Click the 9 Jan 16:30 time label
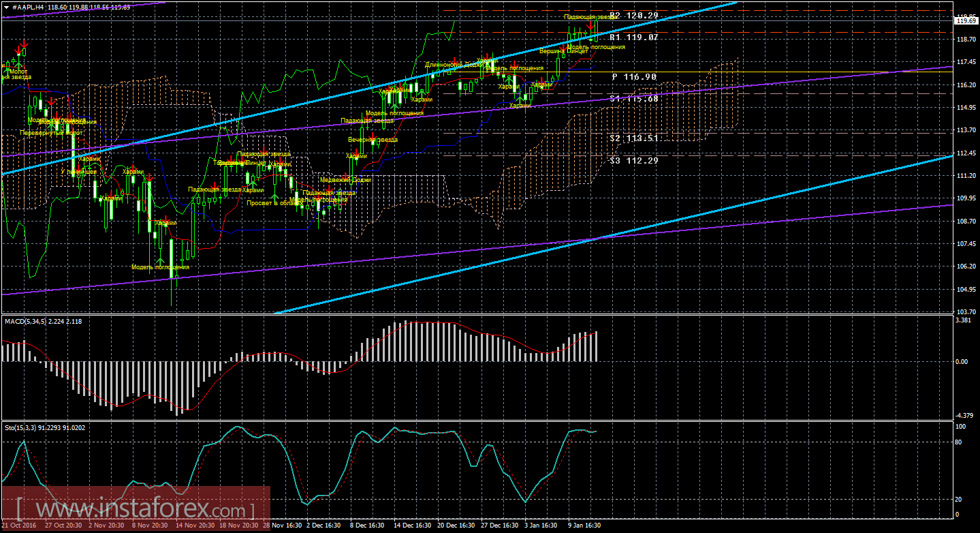This screenshot has height=533, width=980. click(584, 526)
